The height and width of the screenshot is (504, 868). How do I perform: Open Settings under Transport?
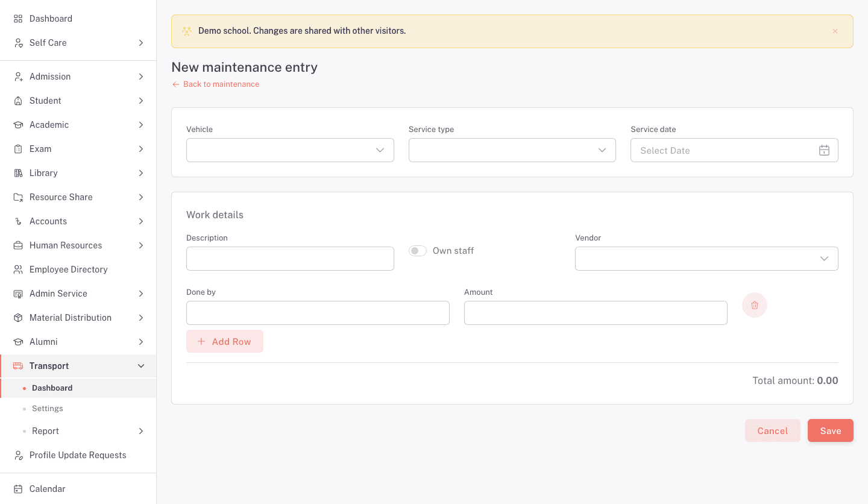pyautogui.click(x=48, y=409)
